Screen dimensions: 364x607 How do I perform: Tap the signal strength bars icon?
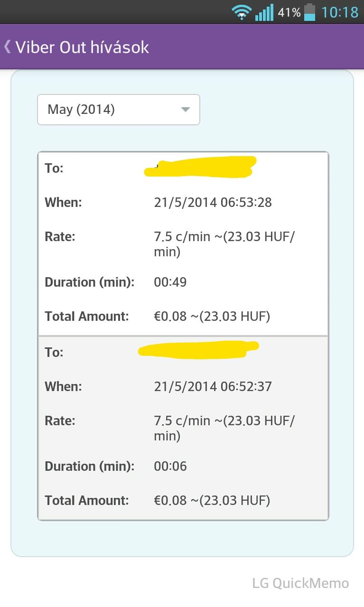coord(264,12)
